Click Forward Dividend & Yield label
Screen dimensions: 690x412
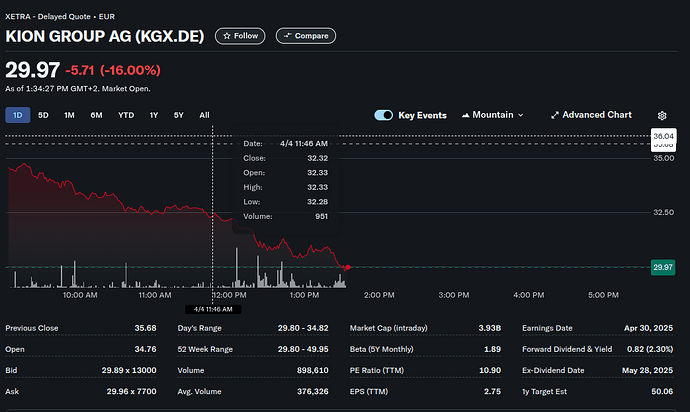pos(567,349)
